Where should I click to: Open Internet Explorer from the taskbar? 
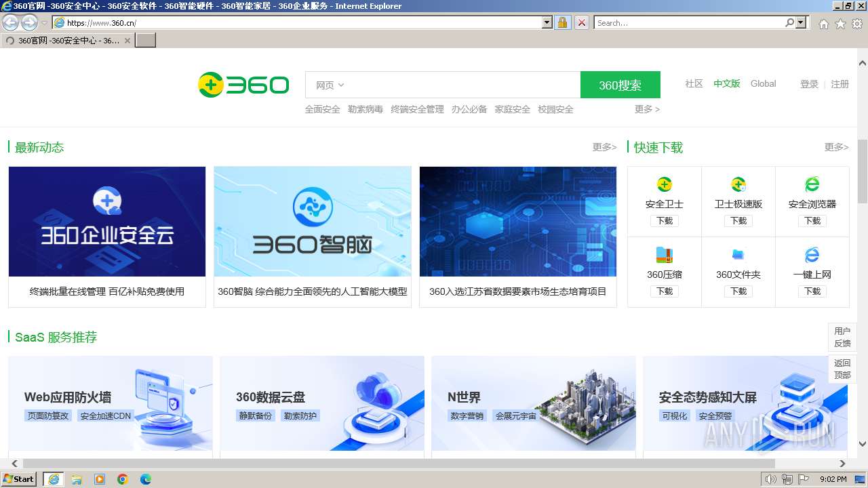pyautogui.click(x=53, y=479)
